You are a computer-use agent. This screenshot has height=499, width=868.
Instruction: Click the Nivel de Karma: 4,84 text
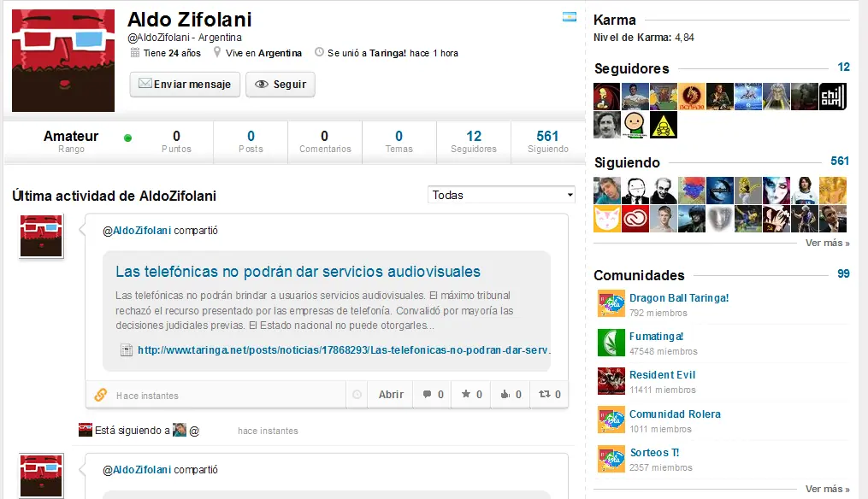coord(643,38)
